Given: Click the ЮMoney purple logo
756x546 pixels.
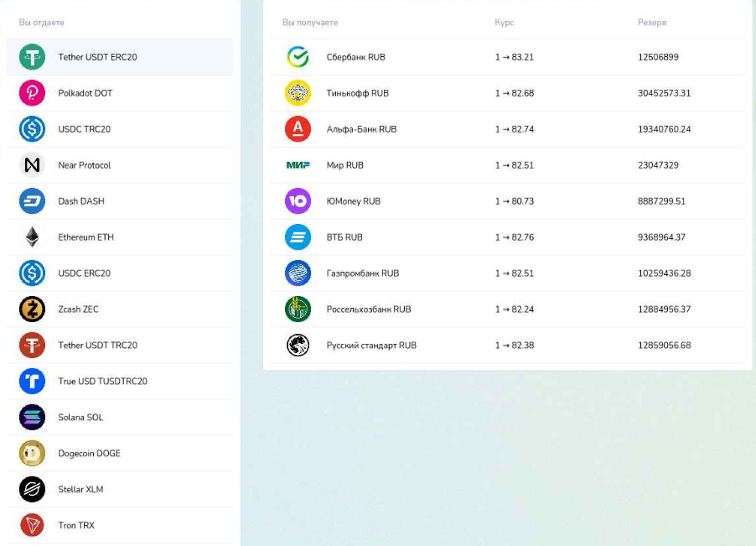Looking at the screenshot, I should tap(298, 201).
